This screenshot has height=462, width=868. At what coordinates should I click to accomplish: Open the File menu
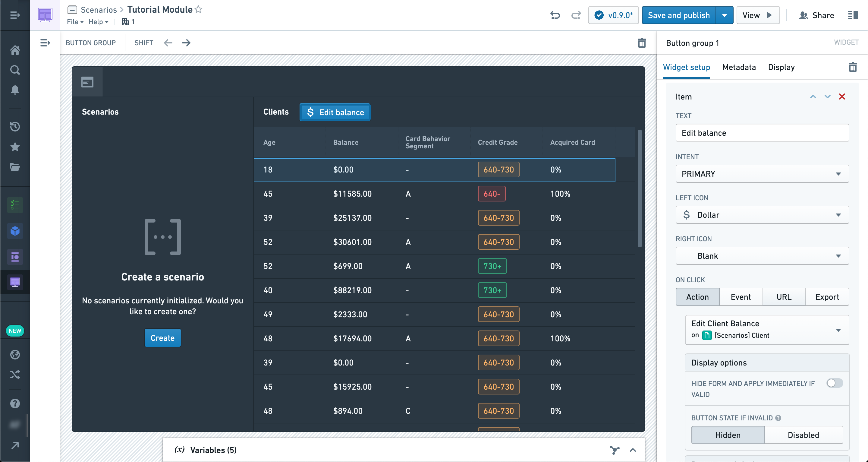75,22
